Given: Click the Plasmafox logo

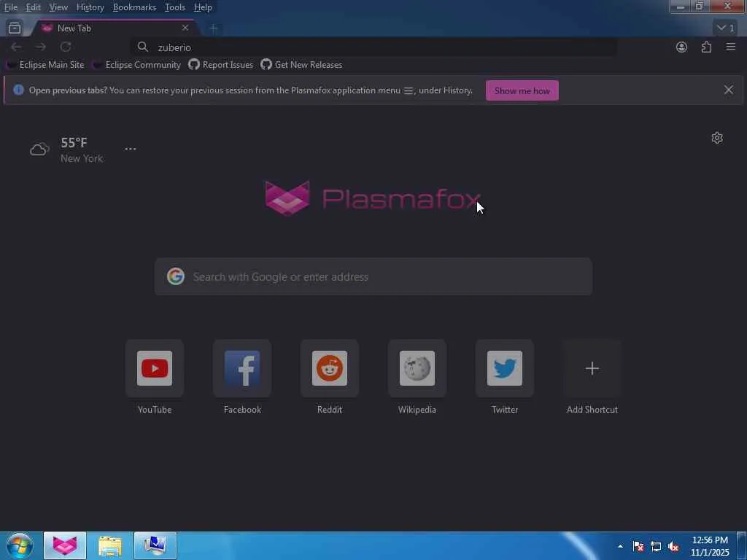Looking at the screenshot, I should (373, 198).
